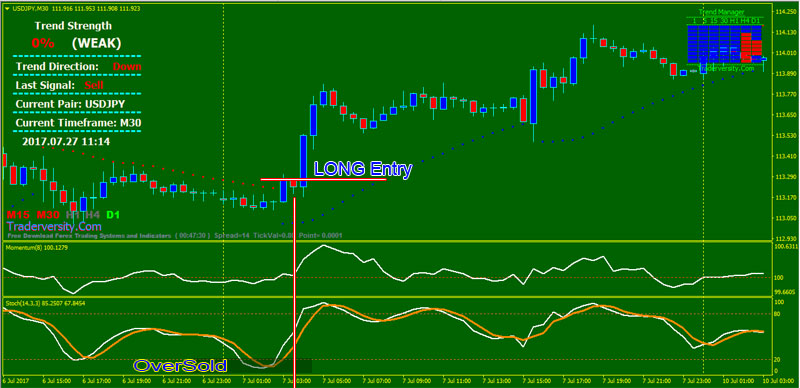Viewport: 800px width, 388px height.
Task: Click the red 0% trend strength value
Action: pos(43,43)
